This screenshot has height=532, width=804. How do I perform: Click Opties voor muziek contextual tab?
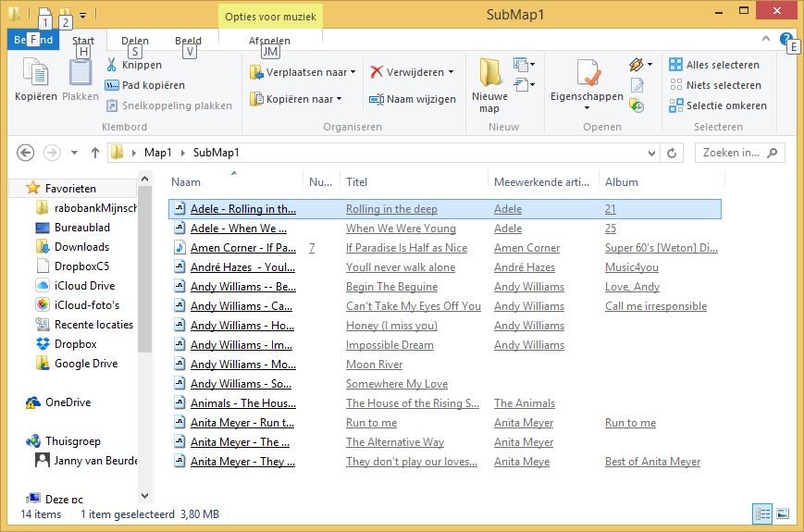click(x=270, y=17)
